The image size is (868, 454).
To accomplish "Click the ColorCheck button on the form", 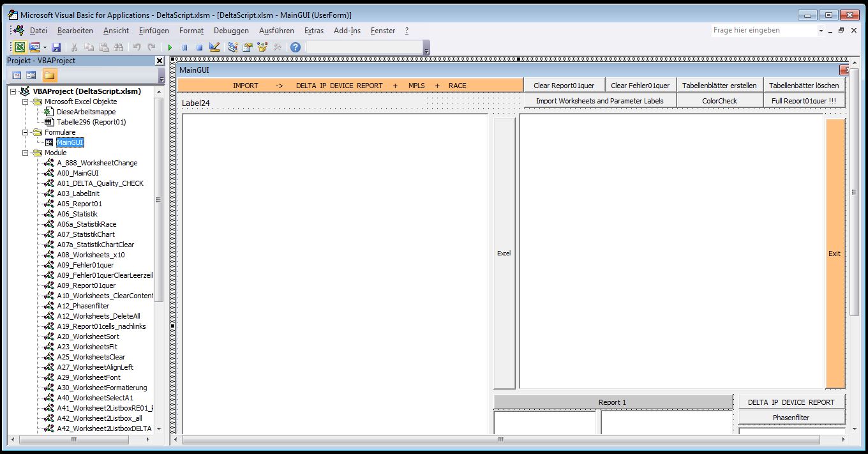I will (719, 101).
